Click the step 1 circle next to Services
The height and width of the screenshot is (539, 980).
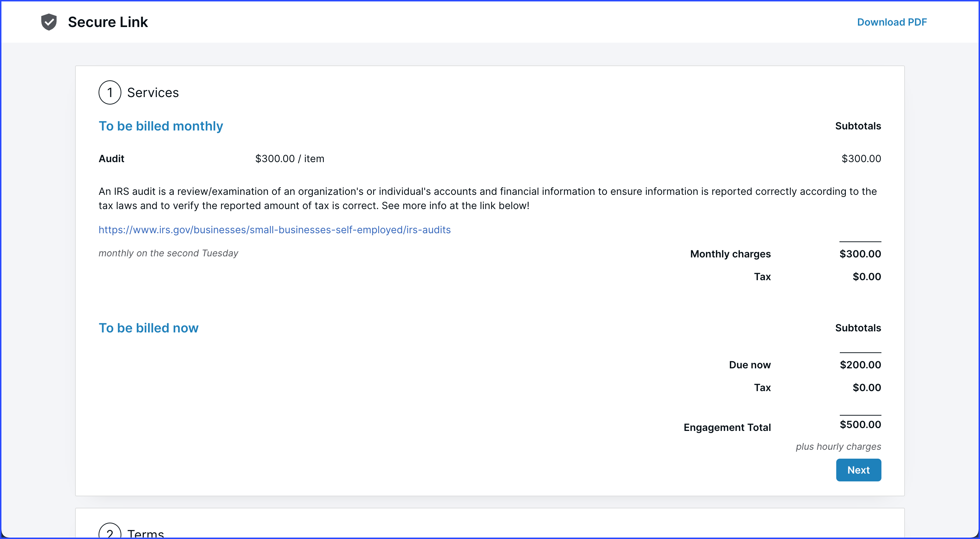[110, 92]
